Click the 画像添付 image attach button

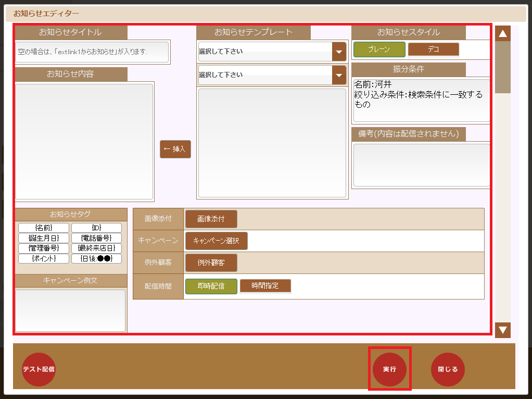[211, 219]
